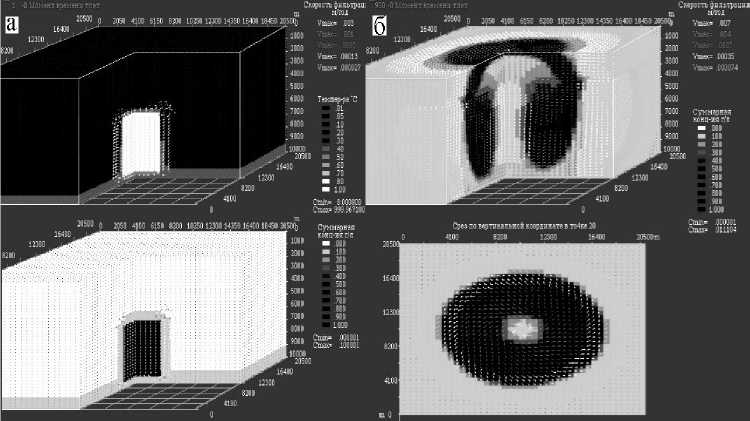Click the Cmin value under panel б legend
Screen dimensions: 750x421
pyautogui.click(x=712, y=222)
